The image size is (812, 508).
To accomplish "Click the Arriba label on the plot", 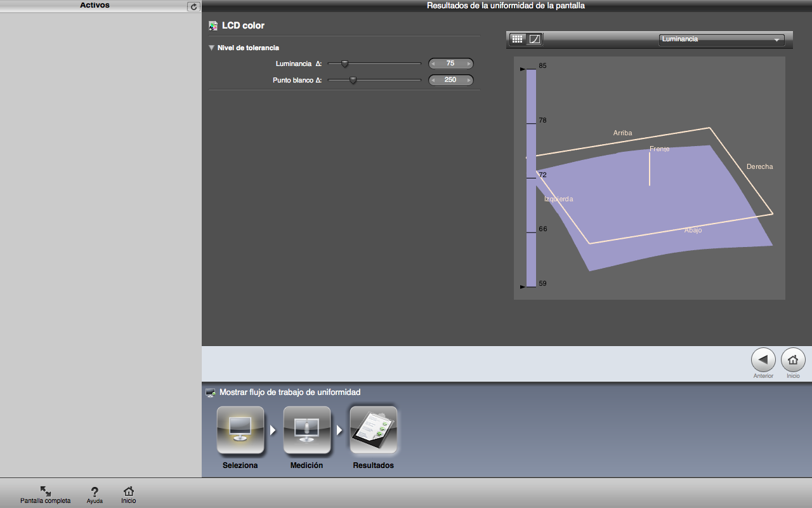I will pos(622,133).
